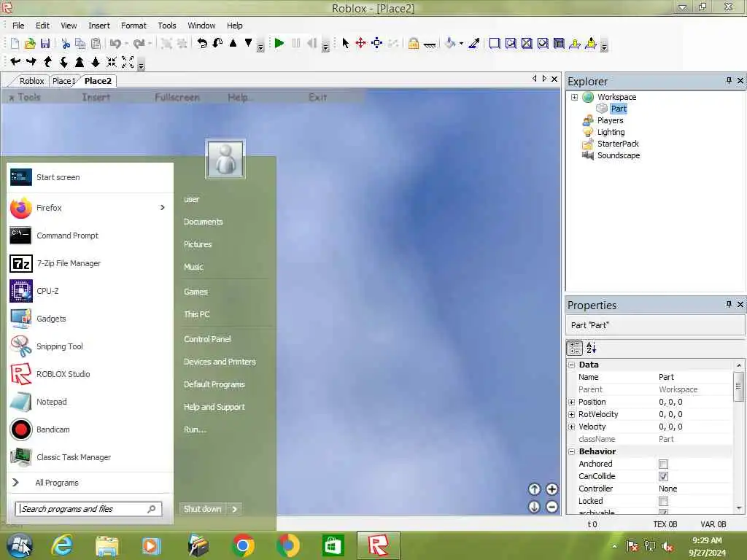Viewport: 747px width, 560px height.
Task: Select the Resize handles tool icon
Action: tap(377, 43)
